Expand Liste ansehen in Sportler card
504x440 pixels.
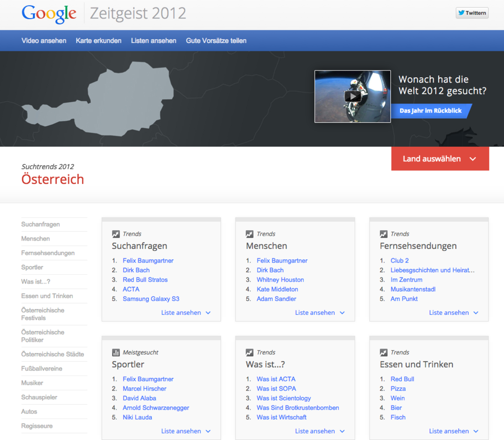coord(186,431)
